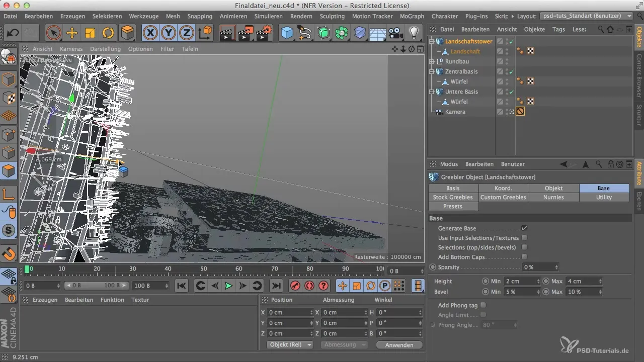Open the Simulieren menu
Image resolution: width=644 pixels, height=362 pixels.
[268, 16]
